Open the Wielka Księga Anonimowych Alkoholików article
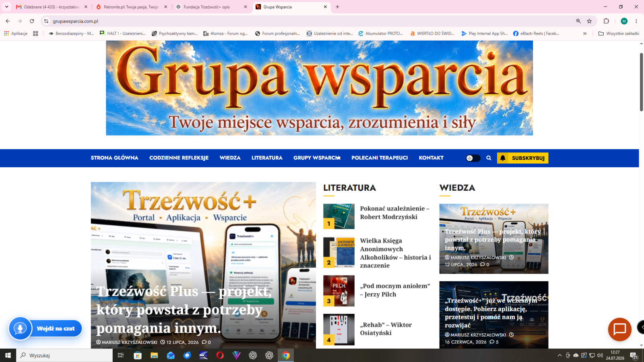Image resolution: width=644 pixels, height=362 pixels. [395, 253]
